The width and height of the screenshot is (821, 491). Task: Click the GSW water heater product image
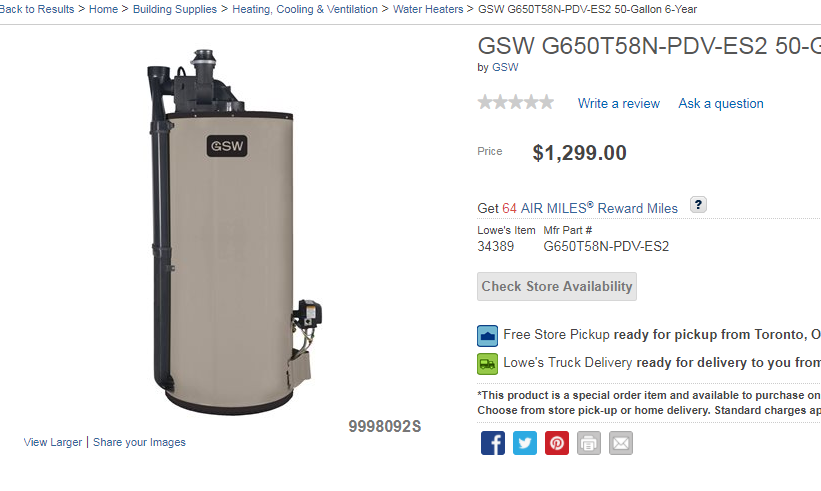pyautogui.click(x=234, y=232)
